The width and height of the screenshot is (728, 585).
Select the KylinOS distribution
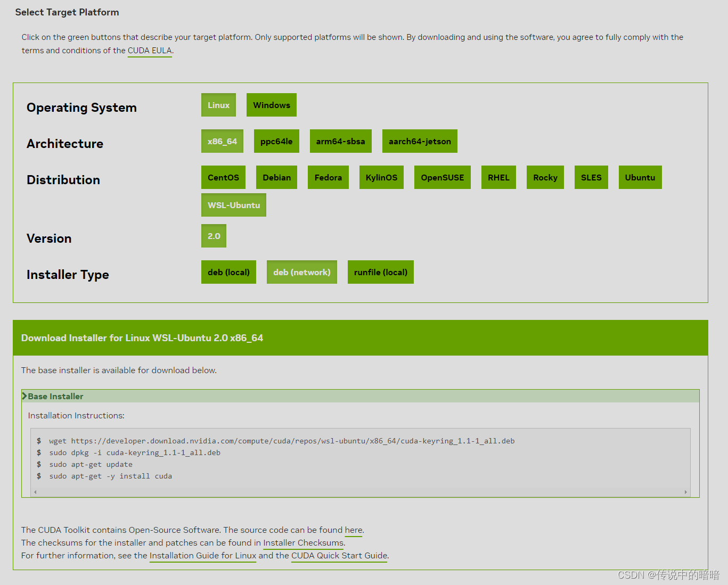click(x=381, y=177)
